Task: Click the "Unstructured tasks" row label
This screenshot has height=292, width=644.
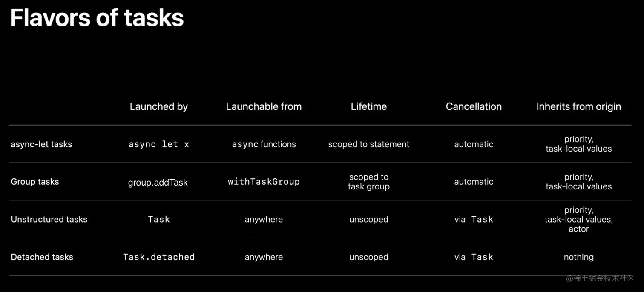Action: (x=49, y=219)
